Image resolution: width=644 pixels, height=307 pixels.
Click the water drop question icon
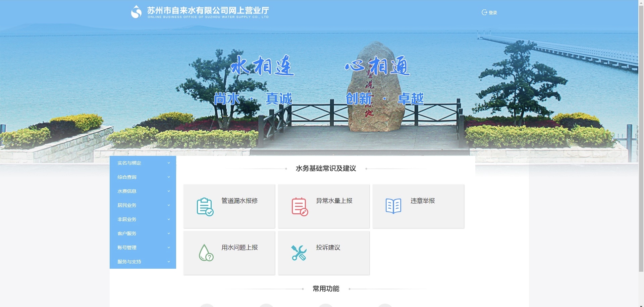click(206, 253)
